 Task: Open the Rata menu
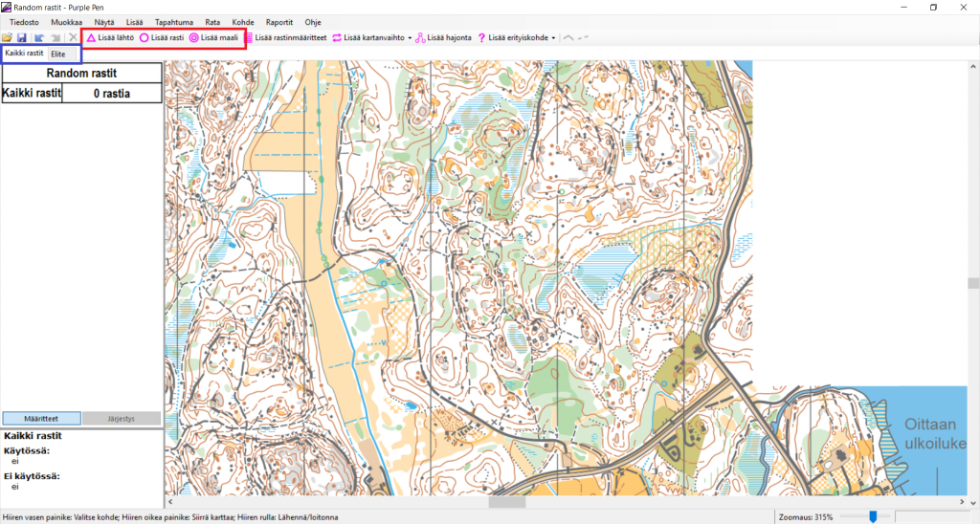212,21
